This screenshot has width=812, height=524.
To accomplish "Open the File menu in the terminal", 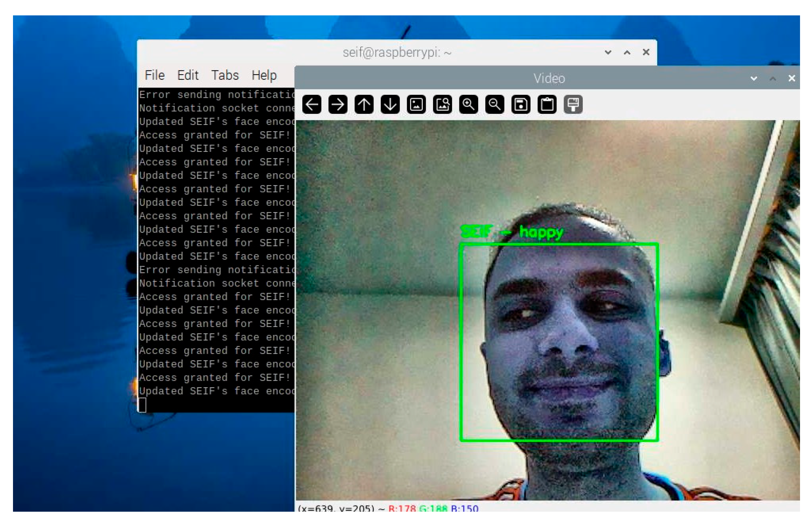I will (155, 75).
